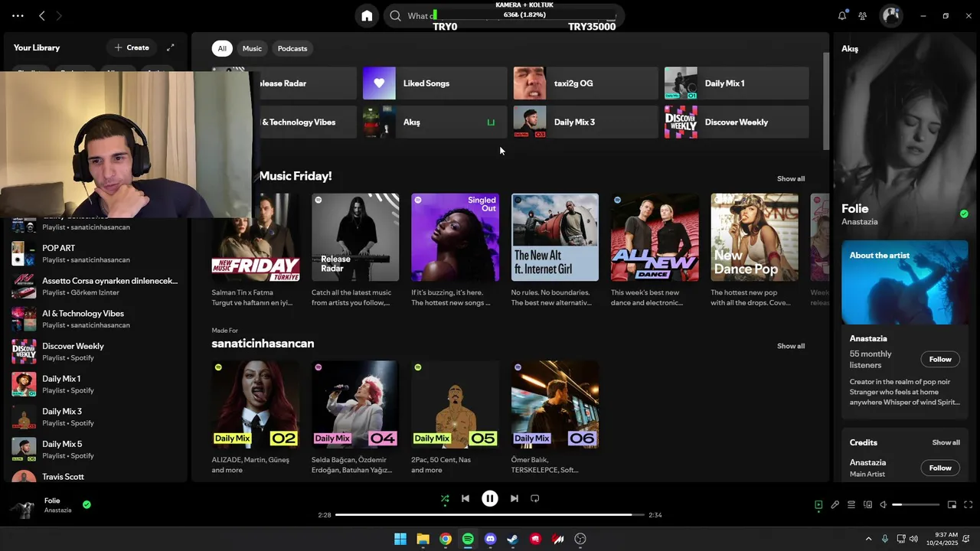Image resolution: width=980 pixels, height=551 pixels.
Task: Open Daily Mix 3 shortcut tile
Action: pyautogui.click(x=586, y=122)
